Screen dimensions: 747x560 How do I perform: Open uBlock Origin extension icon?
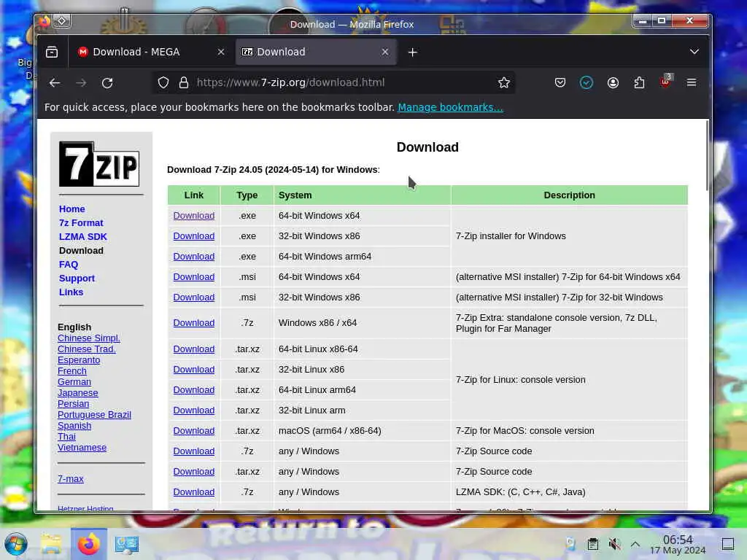pyautogui.click(x=665, y=82)
